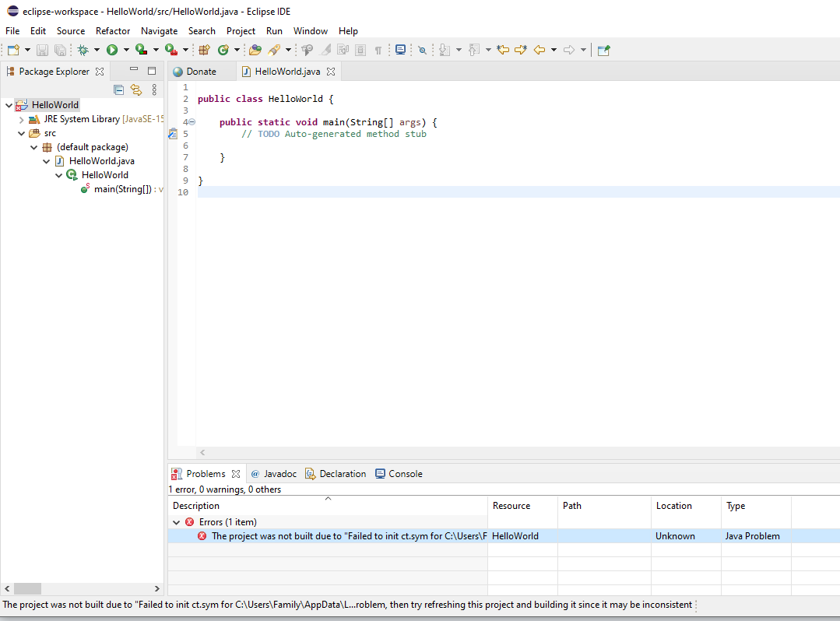Click the Open Type folder icon
840x621 pixels.
coord(255,50)
